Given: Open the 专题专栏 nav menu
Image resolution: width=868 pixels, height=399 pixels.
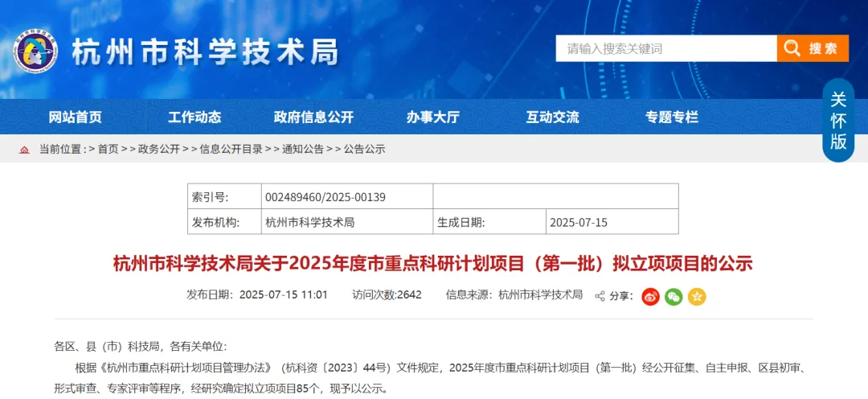Looking at the screenshot, I should tap(672, 117).
